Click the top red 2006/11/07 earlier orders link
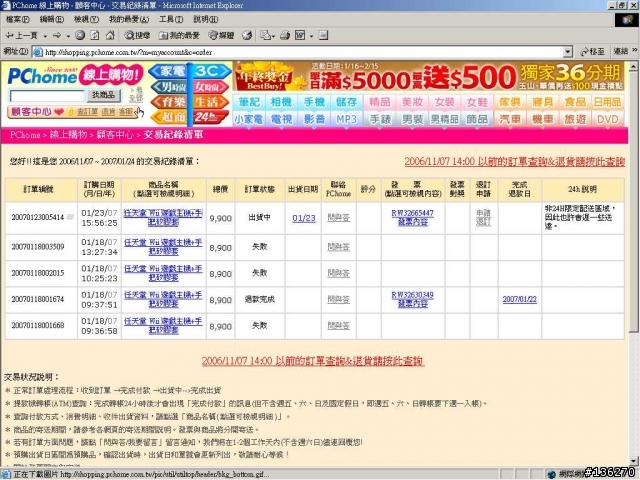This screenshot has width=640, height=480. (x=514, y=162)
